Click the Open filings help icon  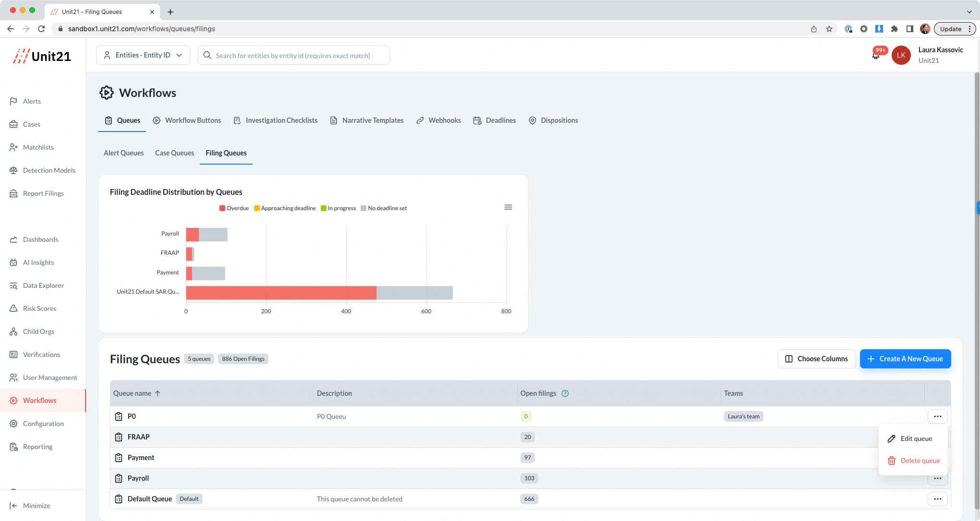click(x=565, y=393)
